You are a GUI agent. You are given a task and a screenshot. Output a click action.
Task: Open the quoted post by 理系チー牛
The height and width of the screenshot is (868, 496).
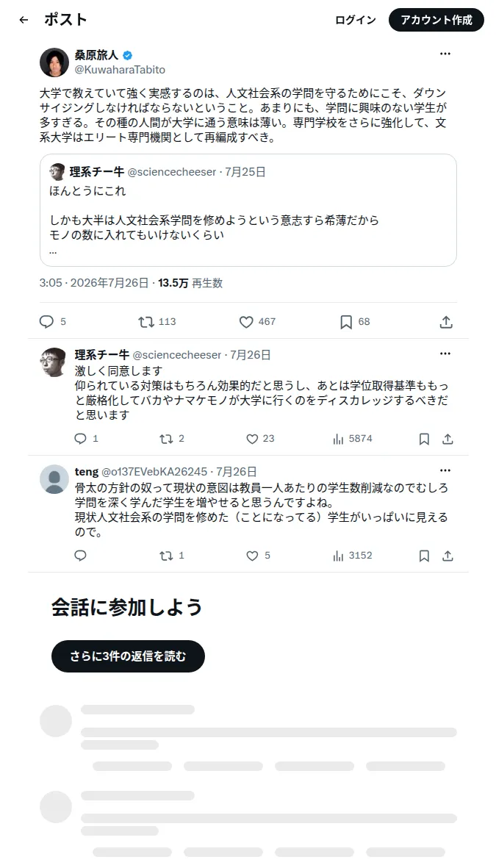[248, 210]
